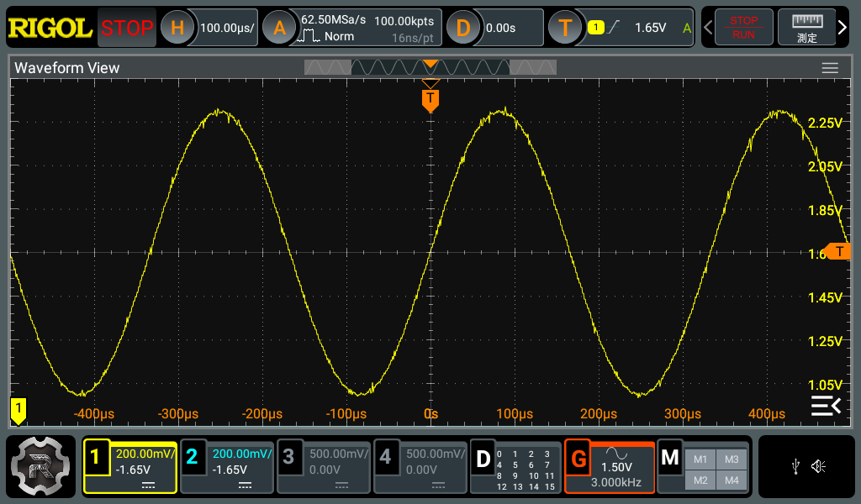
Task: Toggle channel 1 on or off
Action: point(95,456)
